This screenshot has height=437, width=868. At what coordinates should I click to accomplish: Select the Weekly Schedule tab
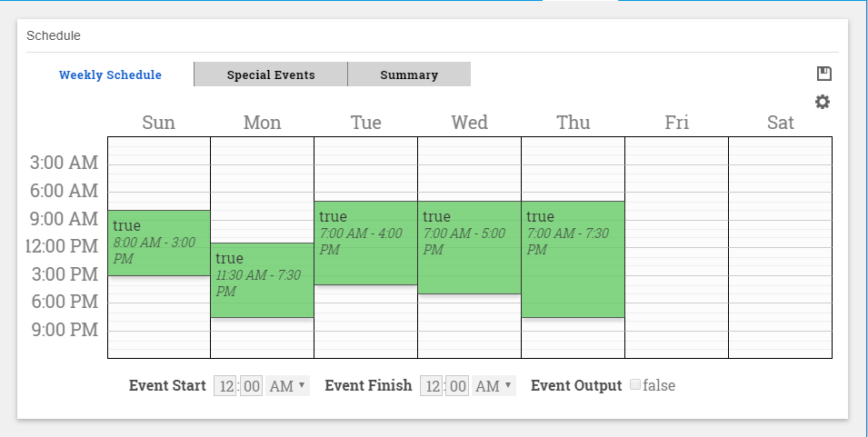tap(110, 74)
